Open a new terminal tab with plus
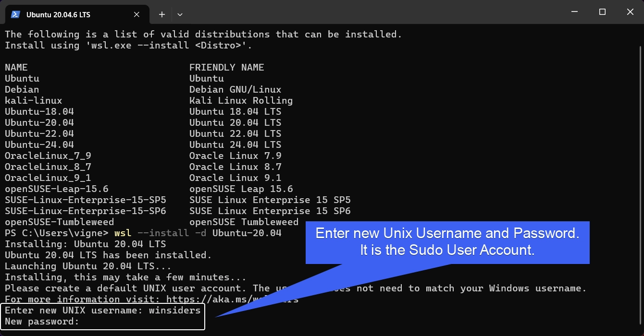Viewport: 644px width, 336px height. [162, 14]
